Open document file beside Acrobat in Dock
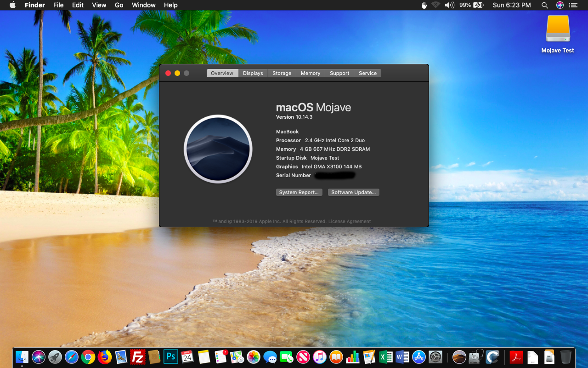This screenshot has width=588, height=368. pos(533,357)
